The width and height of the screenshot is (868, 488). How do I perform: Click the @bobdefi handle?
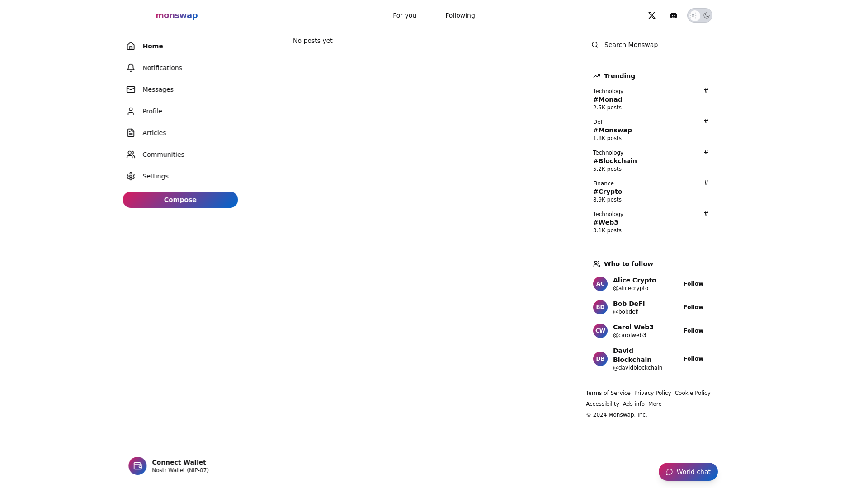click(x=626, y=312)
